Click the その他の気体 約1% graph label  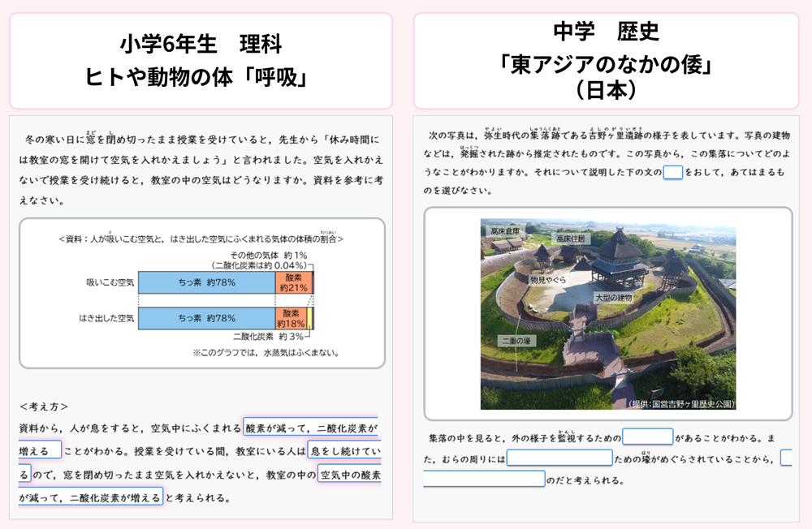(269, 256)
